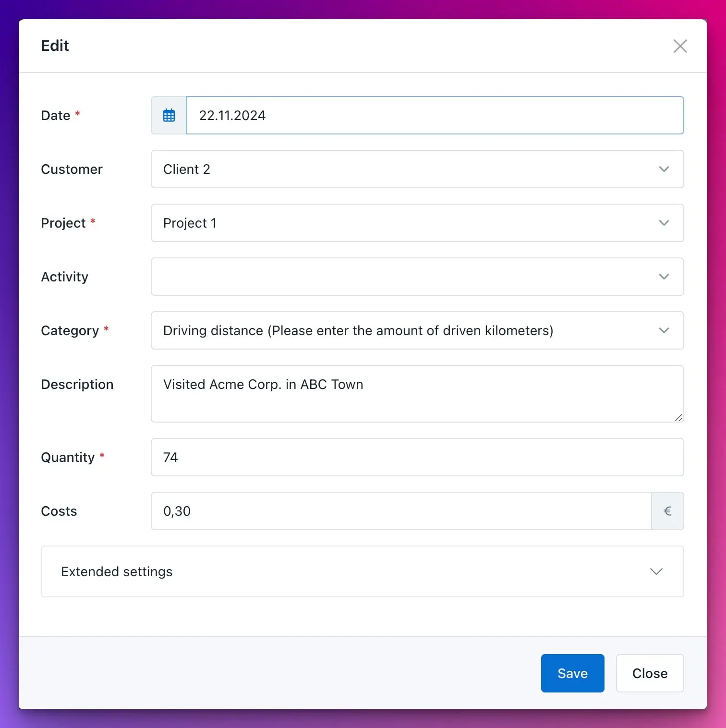Click into the Description text area

coord(417,394)
